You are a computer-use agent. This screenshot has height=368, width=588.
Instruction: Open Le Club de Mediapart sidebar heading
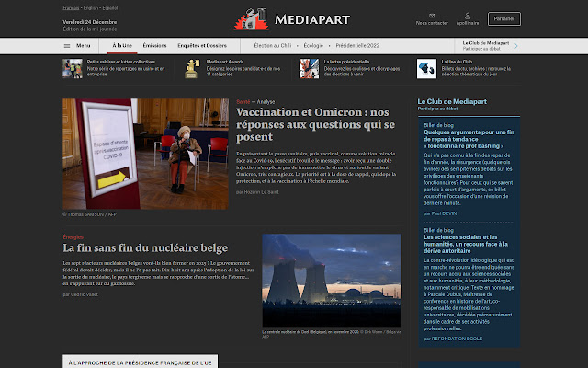tap(452, 101)
